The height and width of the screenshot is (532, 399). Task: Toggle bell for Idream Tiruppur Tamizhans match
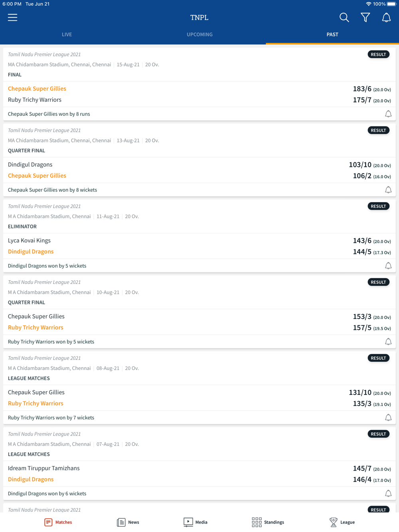388,493
